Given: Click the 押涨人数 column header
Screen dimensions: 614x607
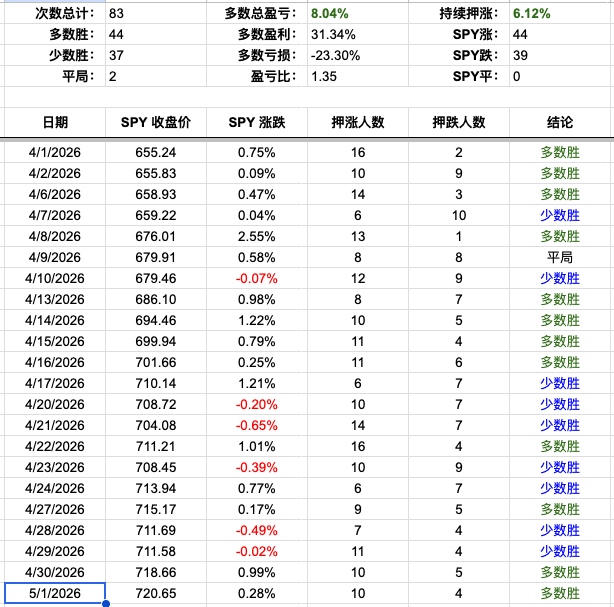Looking at the screenshot, I should [x=358, y=122].
